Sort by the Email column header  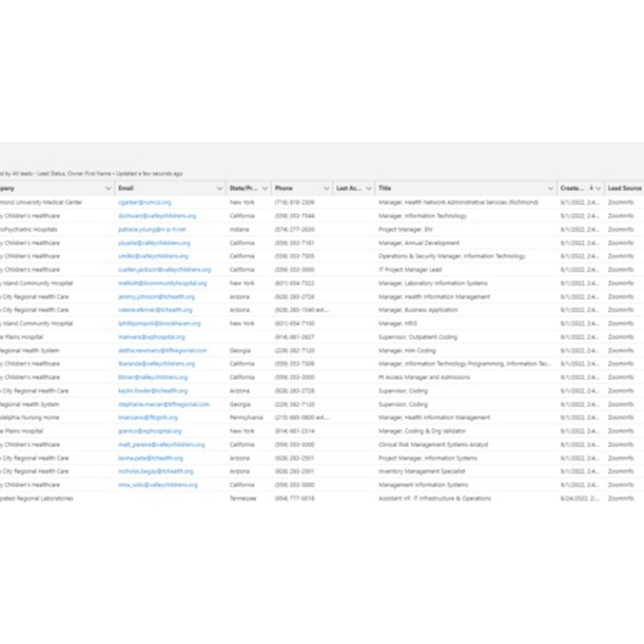[126, 188]
